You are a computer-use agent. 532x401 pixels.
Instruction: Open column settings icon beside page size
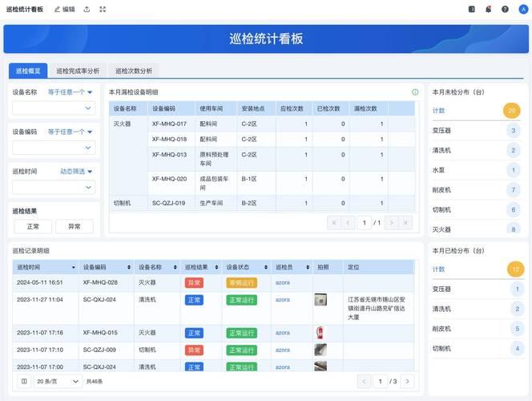click(24, 381)
